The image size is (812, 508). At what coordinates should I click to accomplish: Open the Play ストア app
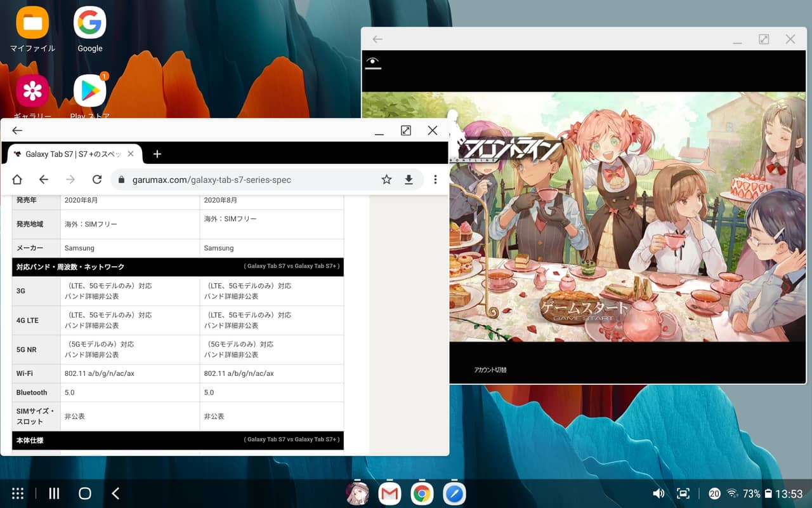click(89, 90)
